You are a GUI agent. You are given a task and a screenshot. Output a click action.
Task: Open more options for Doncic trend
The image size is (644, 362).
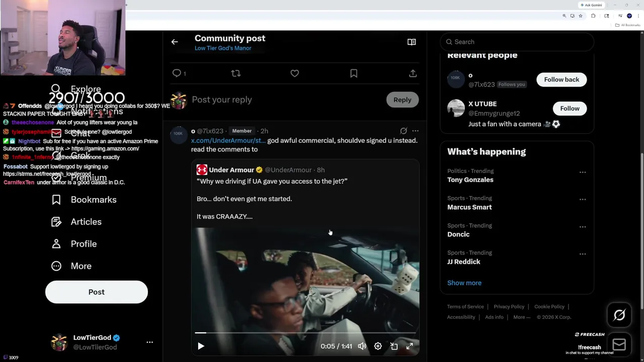(x=583, y=227)
